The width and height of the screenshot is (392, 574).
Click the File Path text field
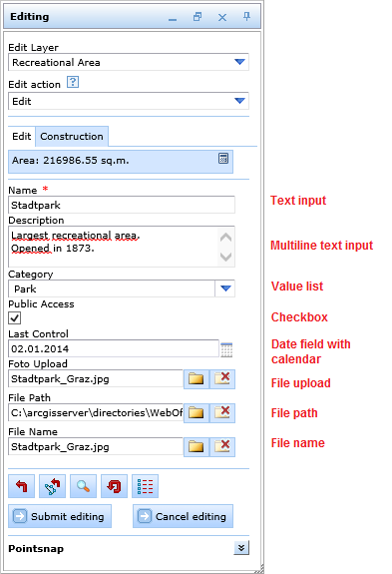(96, 412)
